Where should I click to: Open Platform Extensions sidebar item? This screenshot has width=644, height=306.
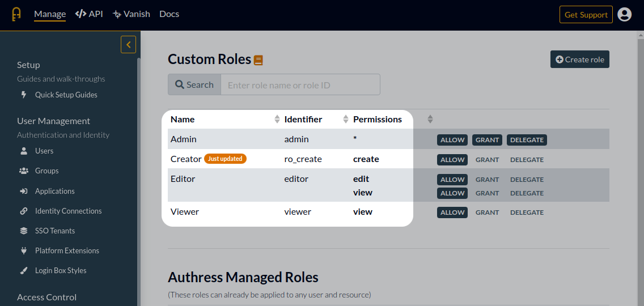pos(67,250)
